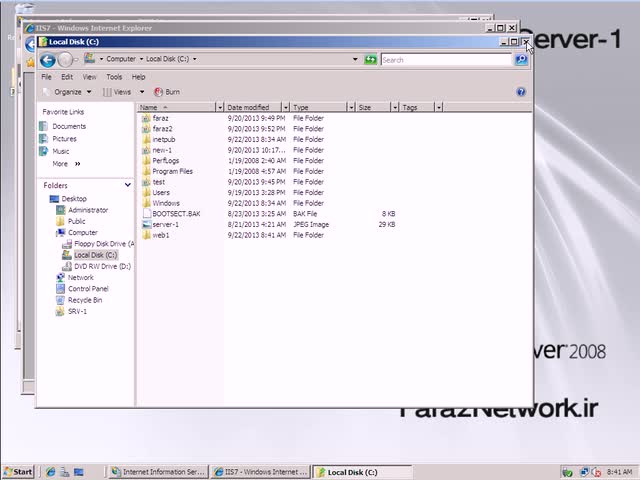Click the taskbar clock showing 8:41 AM
This screenshot has height=480, width=640.
(619, 472)
